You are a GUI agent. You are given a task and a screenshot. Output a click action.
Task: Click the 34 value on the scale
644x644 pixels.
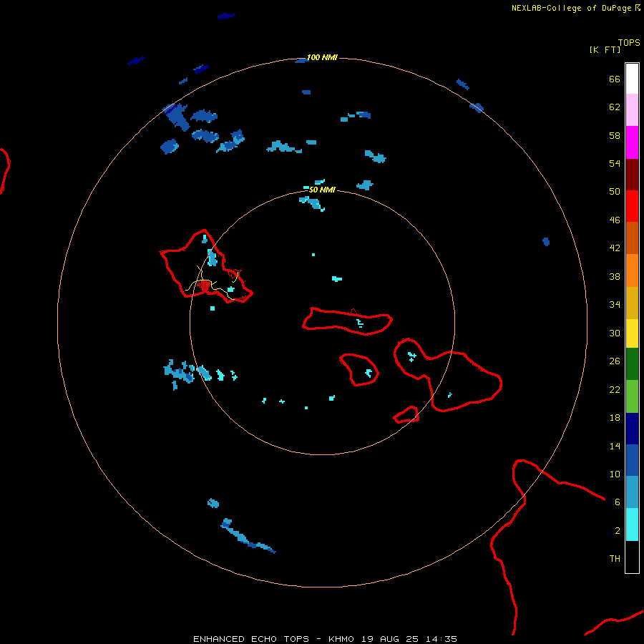pos(615,305)
